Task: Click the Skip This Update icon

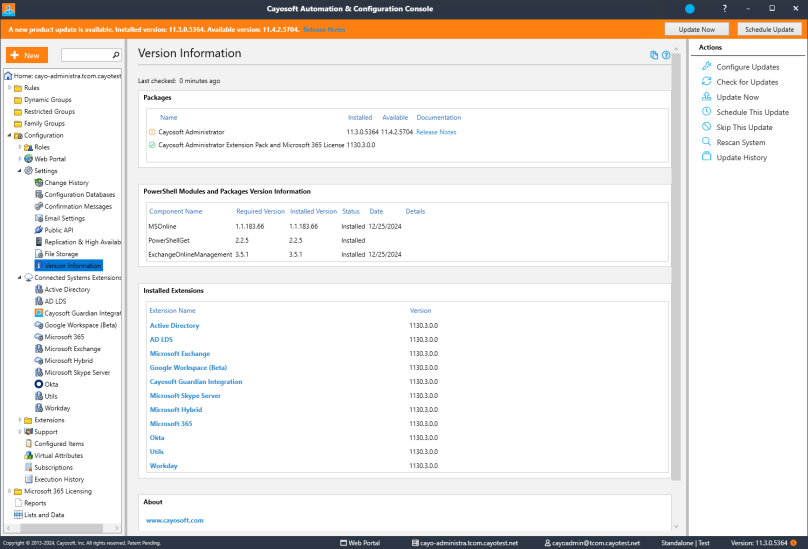Action: (706, 126)
